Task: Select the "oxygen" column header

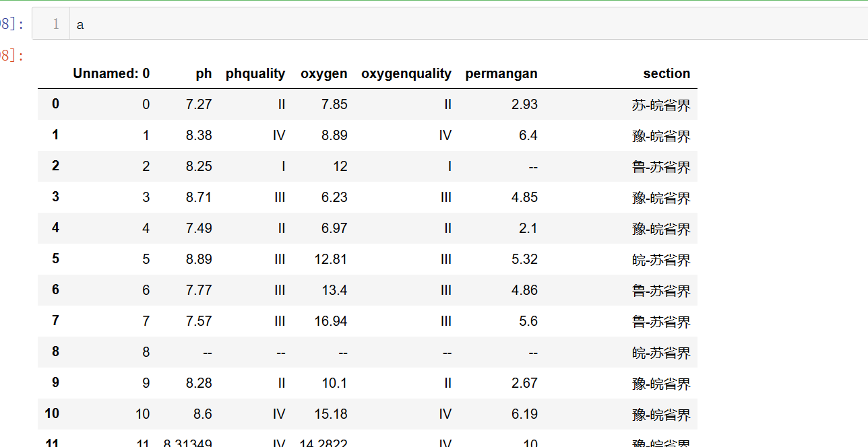Action: [323, 73]
